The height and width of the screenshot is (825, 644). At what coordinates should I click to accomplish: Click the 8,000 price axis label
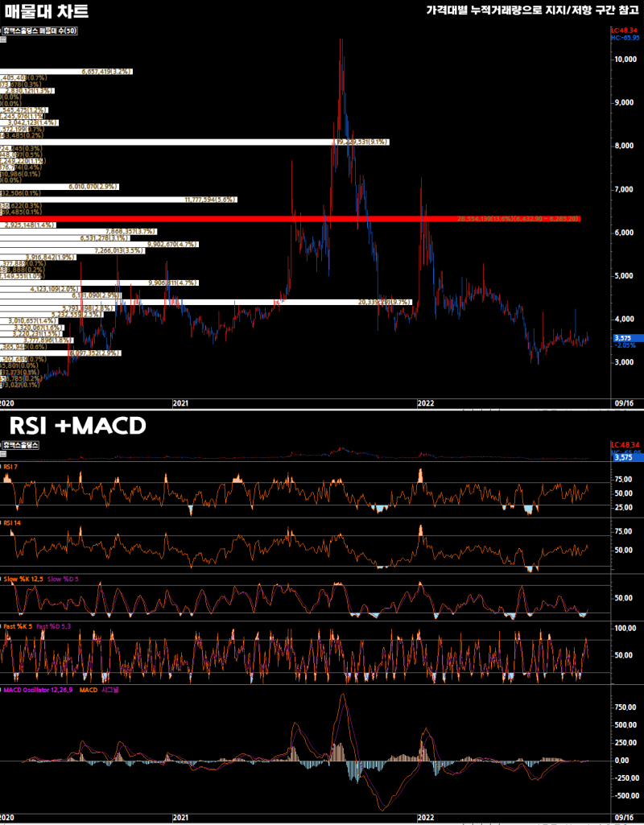point(625,146)
